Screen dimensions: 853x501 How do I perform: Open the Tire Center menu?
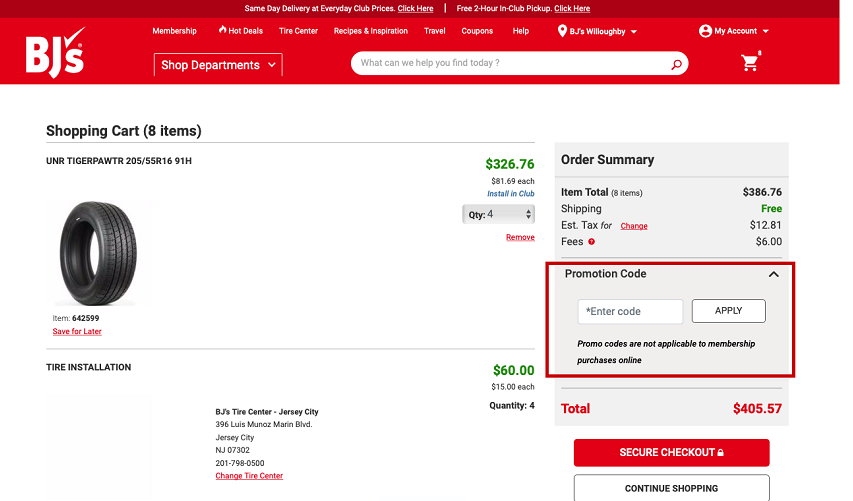(298, 31)
